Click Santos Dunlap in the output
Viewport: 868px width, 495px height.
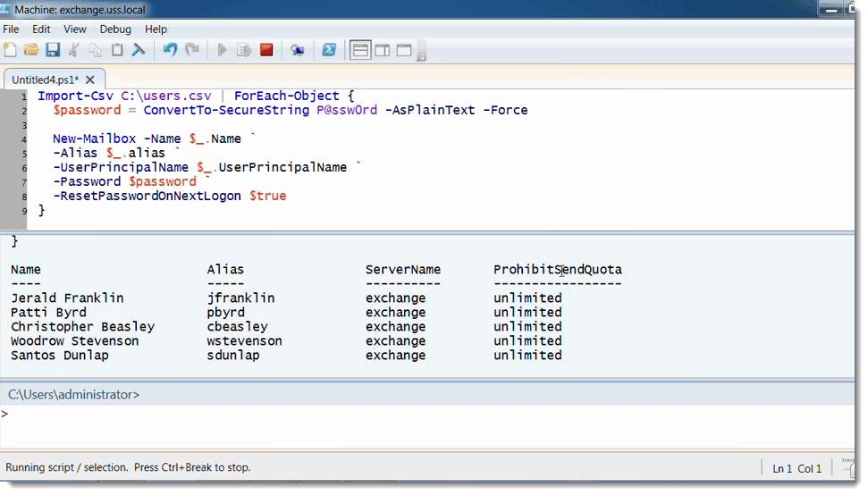click(60, 356)
